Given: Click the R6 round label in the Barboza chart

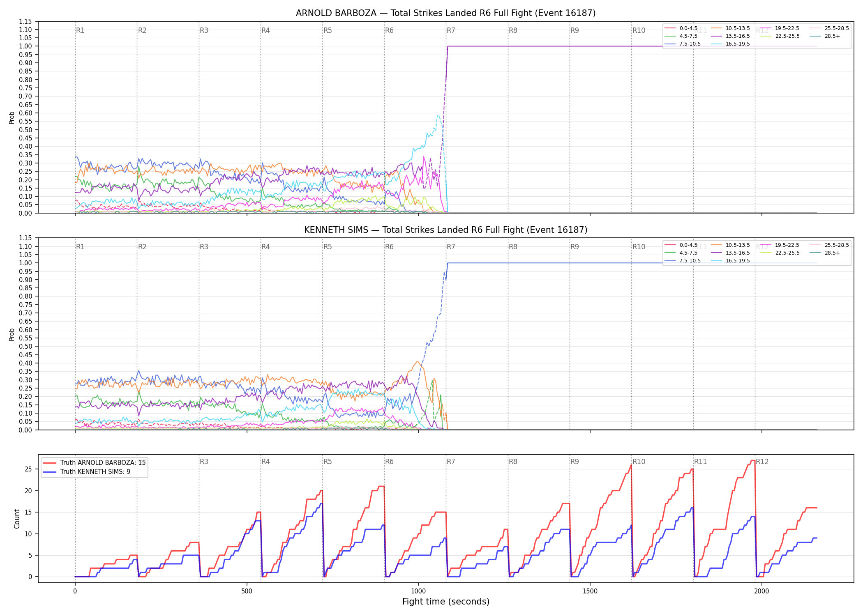Looking at the screenshot, I should point(389,30).
